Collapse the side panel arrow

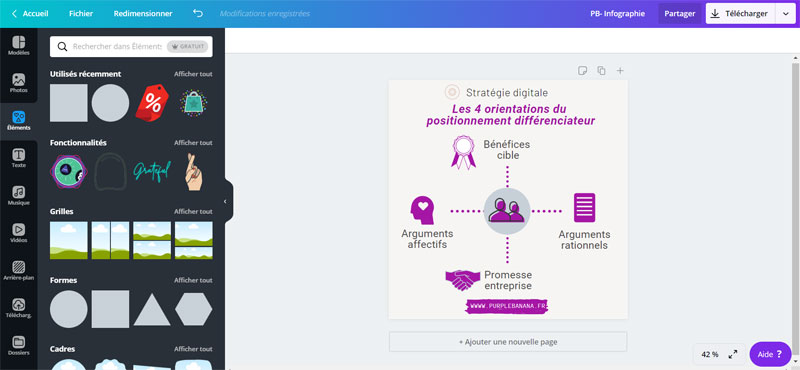225,202
